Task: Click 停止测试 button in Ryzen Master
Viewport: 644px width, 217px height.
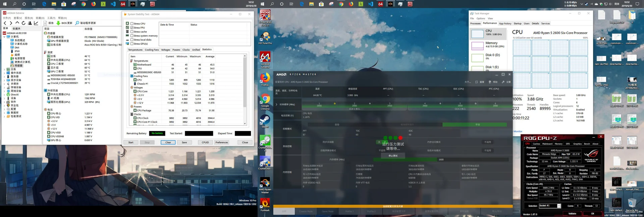Action: click(x=393, y=156)
